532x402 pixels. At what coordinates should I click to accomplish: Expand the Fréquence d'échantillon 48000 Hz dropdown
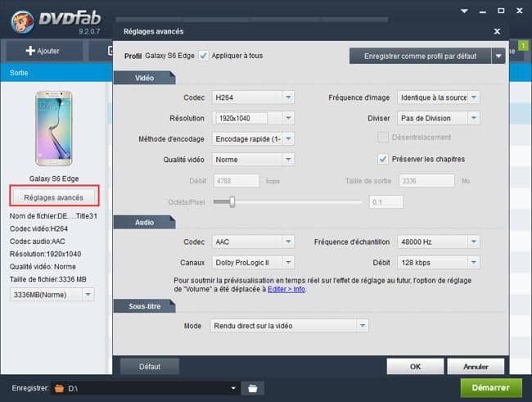point(439,242)
